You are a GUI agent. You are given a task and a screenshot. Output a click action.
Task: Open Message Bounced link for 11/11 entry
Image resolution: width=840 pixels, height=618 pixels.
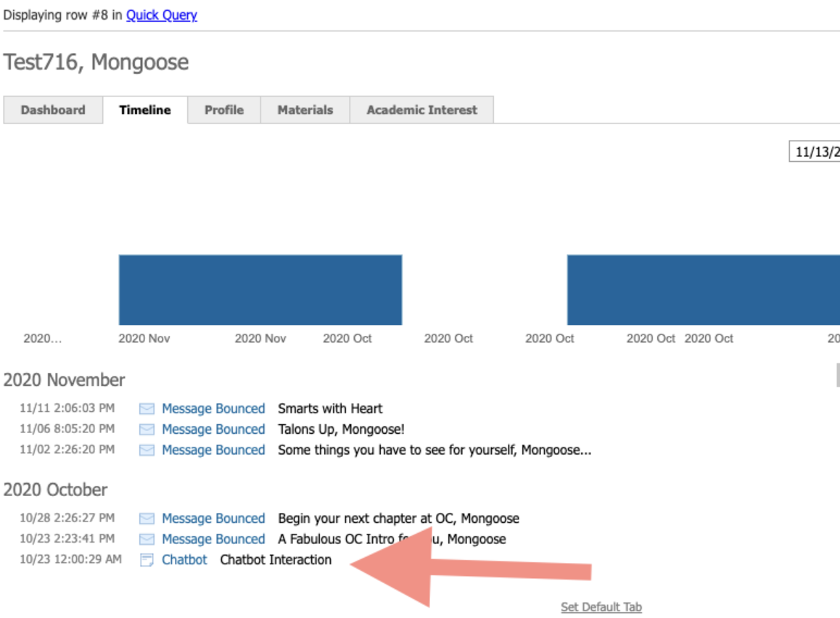coord(213,409)
